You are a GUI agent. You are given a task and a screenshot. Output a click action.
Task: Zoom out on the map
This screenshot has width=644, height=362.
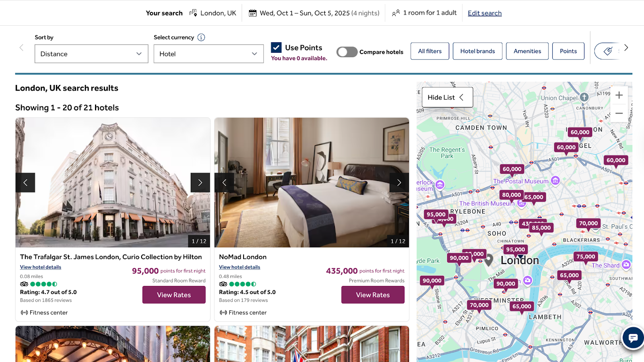pyautogui.click(x=619, y=113)
